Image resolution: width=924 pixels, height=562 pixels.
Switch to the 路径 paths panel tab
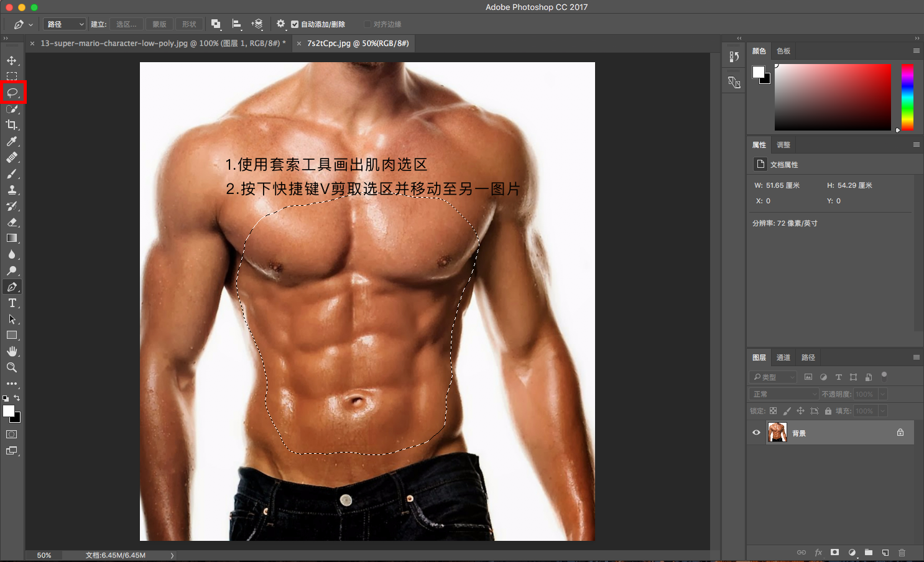pyautogui.click(x=808, y=357)
